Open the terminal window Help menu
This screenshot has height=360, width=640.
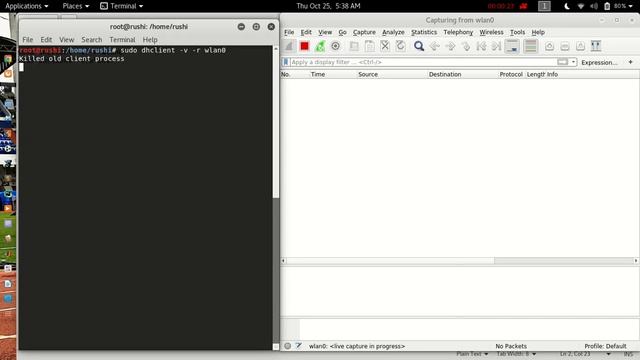(x=150, y=40)
